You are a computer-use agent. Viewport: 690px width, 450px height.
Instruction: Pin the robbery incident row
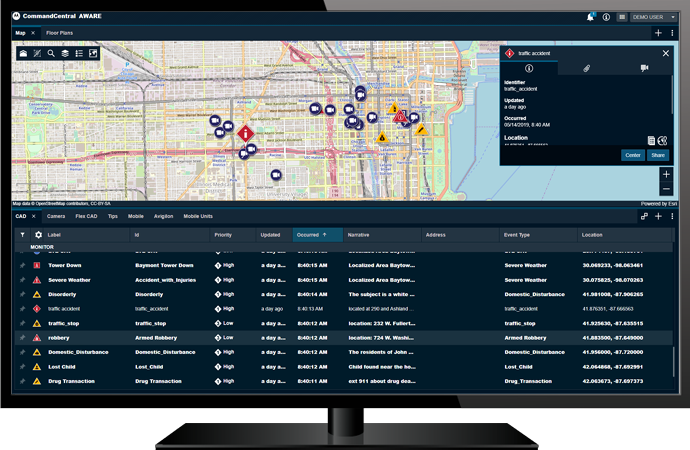[22, 339]
